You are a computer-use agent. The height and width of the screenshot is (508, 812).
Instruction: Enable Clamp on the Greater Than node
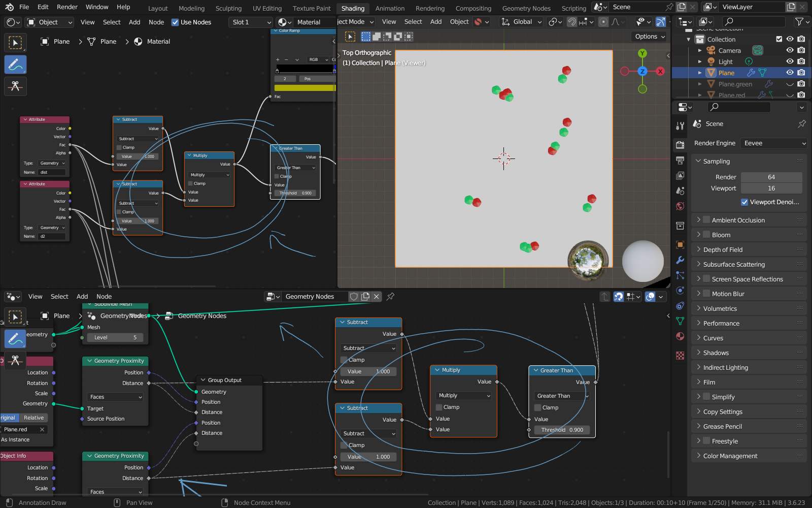[538, 407]
